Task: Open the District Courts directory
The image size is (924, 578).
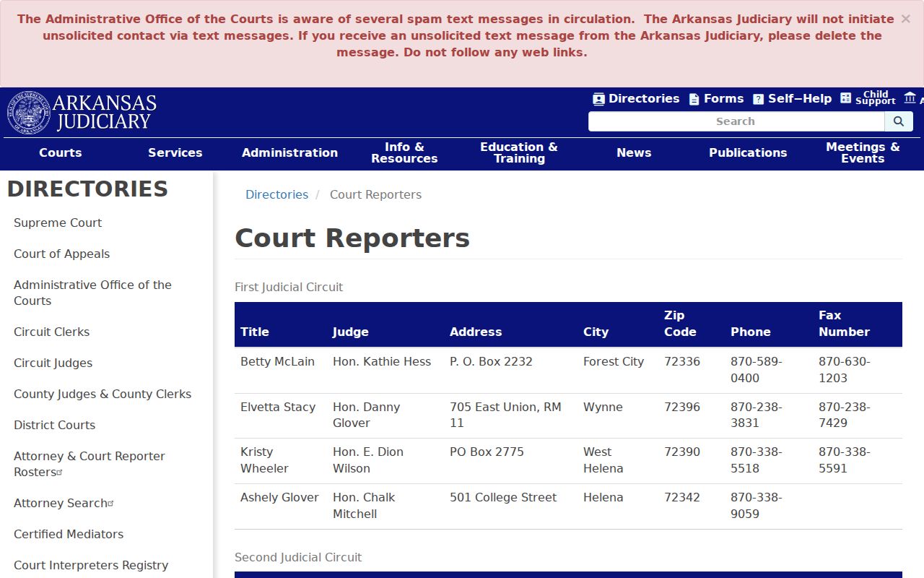Action: click(54, 425)
